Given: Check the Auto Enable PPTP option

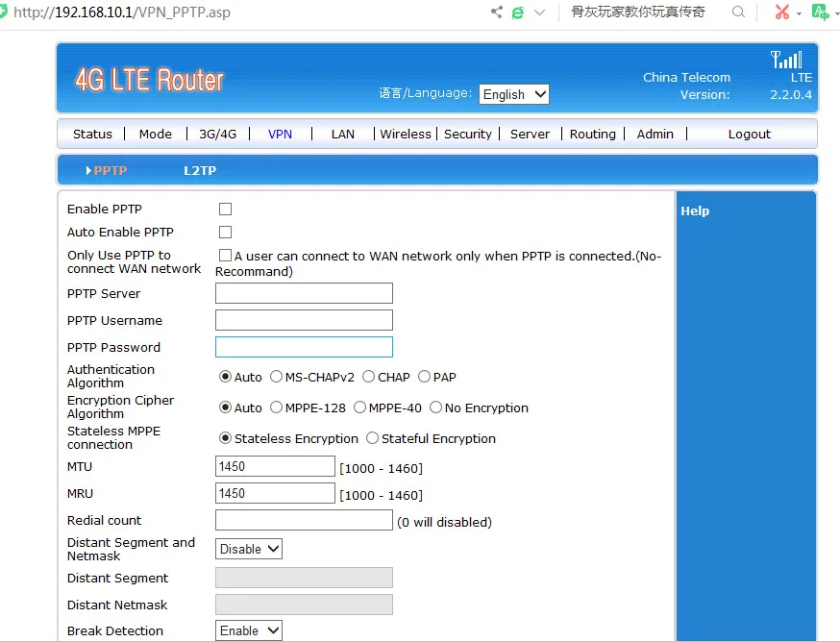Looking at the screenshot, I should pos(225,232).
